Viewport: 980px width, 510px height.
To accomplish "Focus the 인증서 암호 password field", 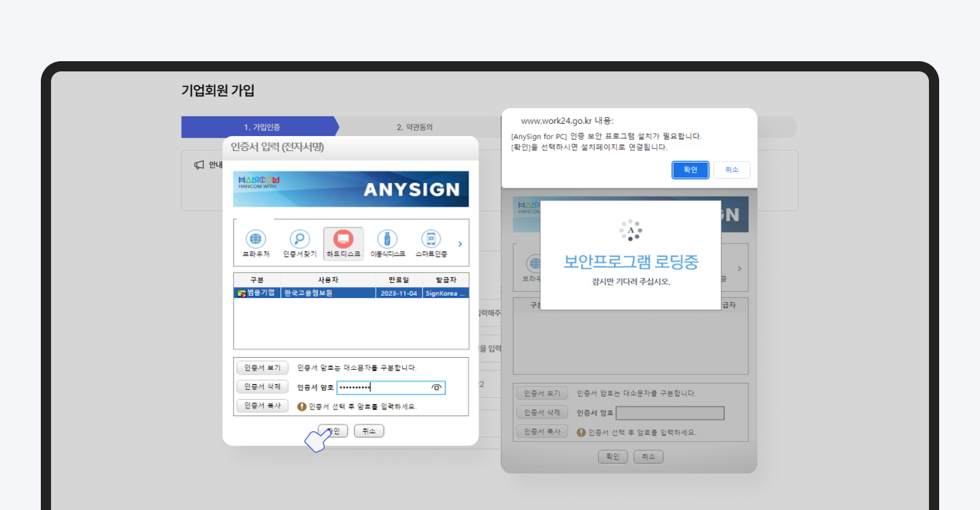I will click(x=391, y=388).
